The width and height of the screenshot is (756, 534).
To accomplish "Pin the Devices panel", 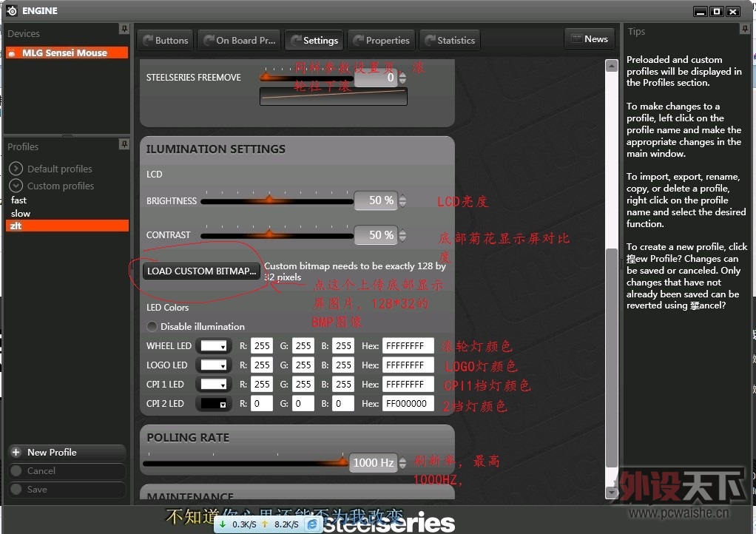I will 124,30.
